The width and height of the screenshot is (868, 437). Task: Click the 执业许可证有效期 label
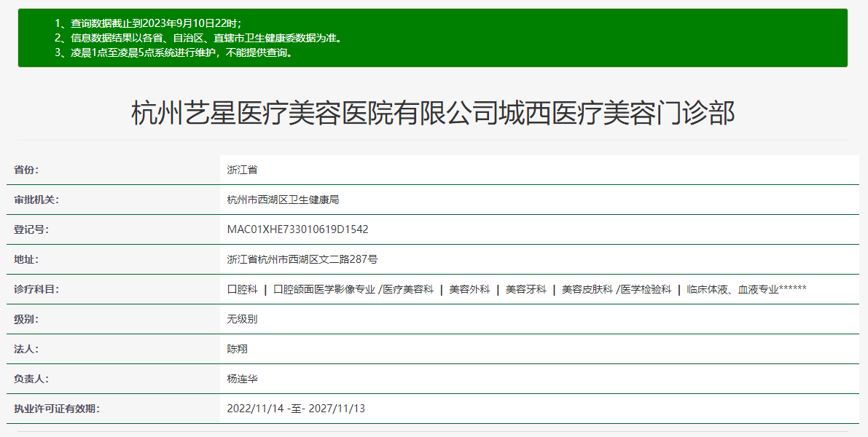[56, 409]
